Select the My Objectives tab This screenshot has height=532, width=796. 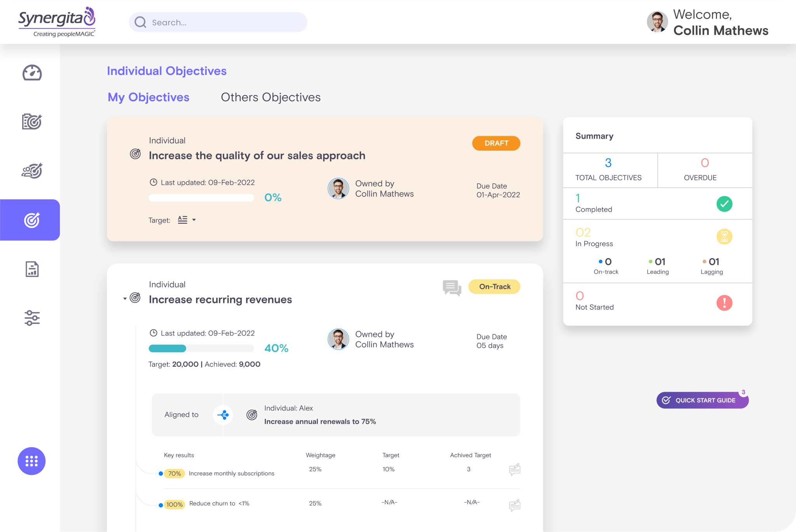[x=148, y=97]
